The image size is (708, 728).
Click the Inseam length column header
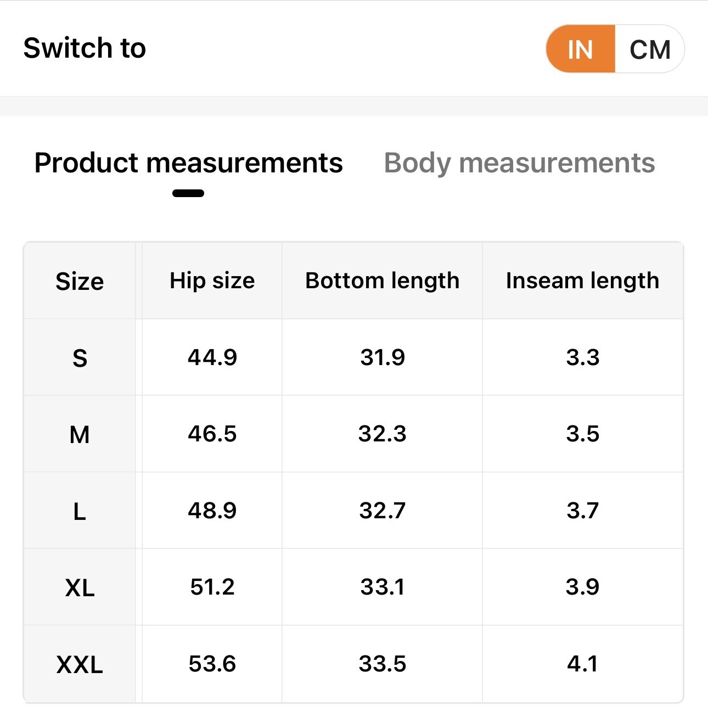tap(582, 281)
